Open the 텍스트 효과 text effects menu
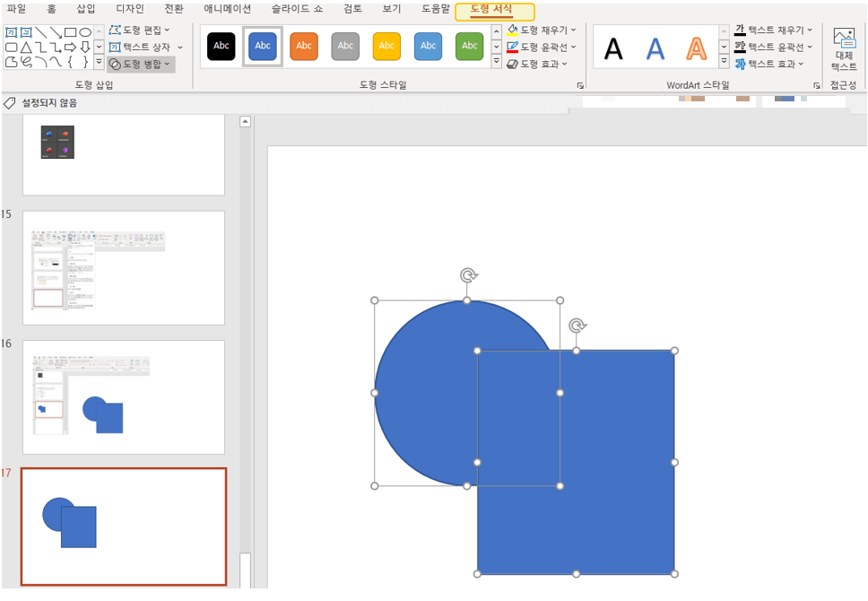The height and width of the screenshot is (601, 868). tap(768, 65)
